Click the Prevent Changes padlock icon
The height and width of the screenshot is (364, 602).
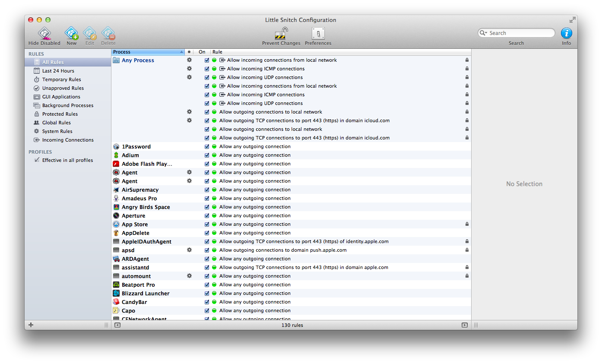pos(281,34)
